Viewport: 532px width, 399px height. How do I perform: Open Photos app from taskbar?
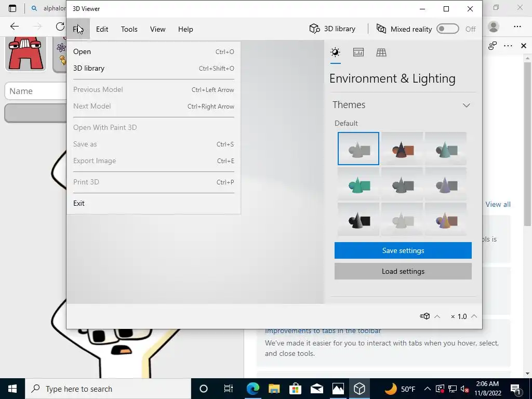[x=338, y=389]
